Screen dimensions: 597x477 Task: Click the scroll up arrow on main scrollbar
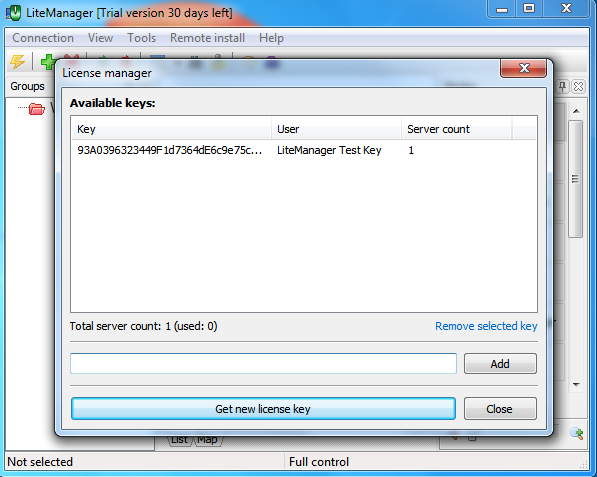coord(576,111)
